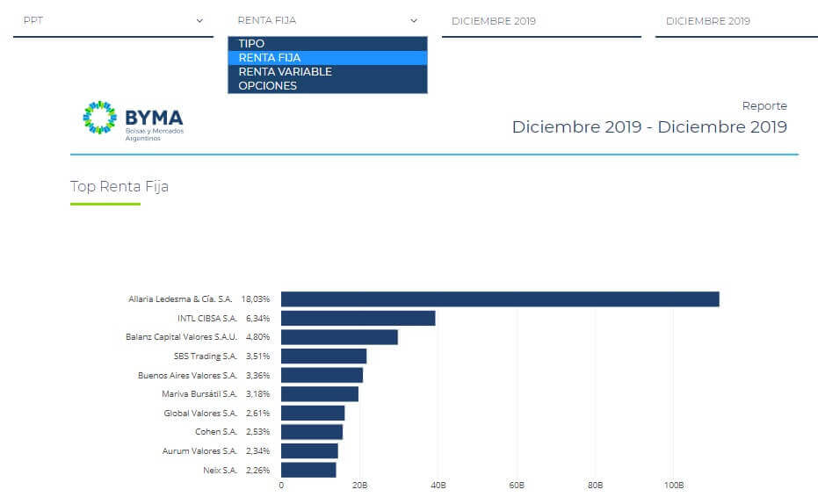818x504 pixels.
Task: Click the 2,34% percentage value
Action: (258, 451)
